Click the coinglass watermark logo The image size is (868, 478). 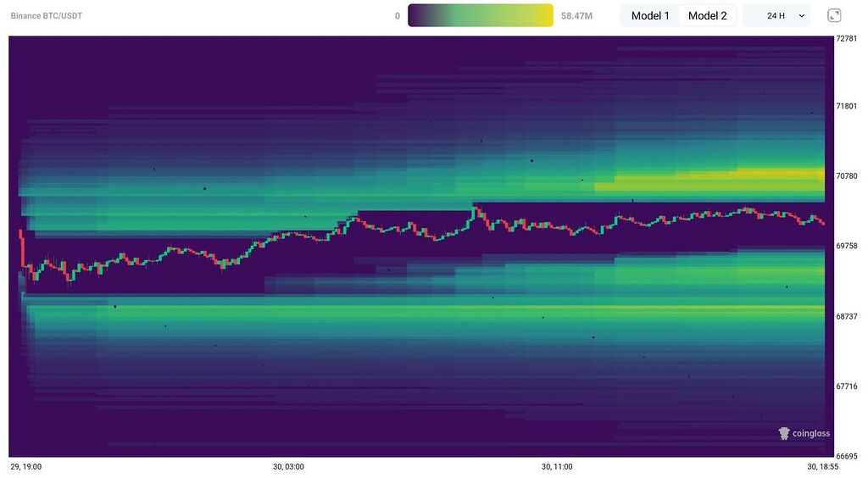pos(804,434)
